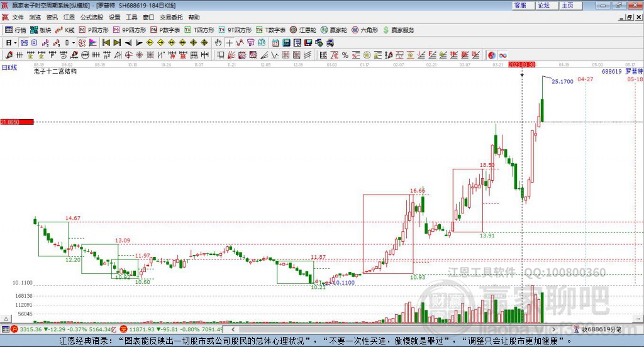Click the stock code 688619 label
The width and height of the screenshot is (644, 347).
[611, 72]
